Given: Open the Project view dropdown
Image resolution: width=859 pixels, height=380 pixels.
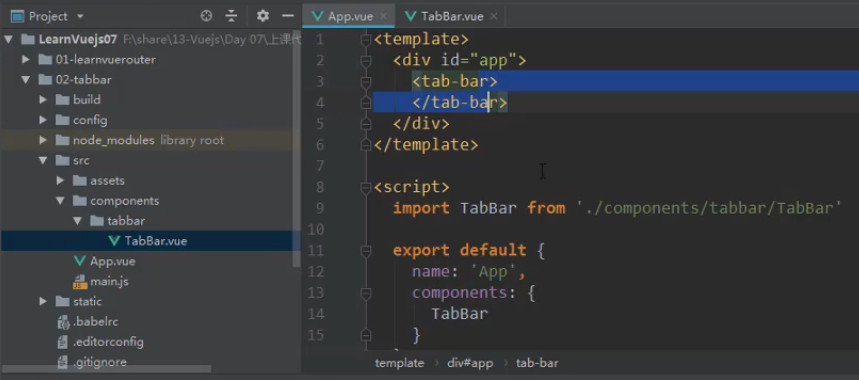Looking at the screenshot, I should coord(80,16).
